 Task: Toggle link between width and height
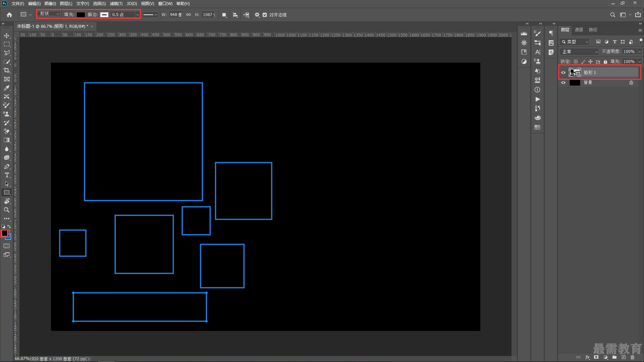tap(189, 15)
